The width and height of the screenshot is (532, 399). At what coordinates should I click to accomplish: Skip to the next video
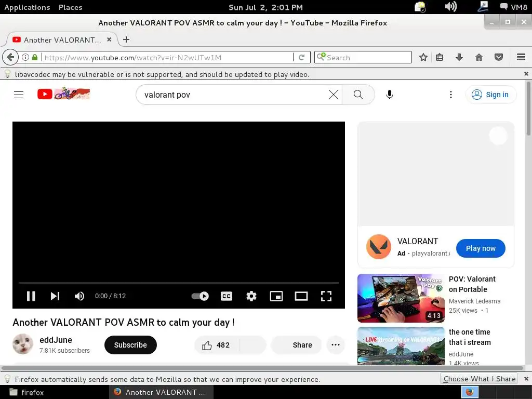pyautogui.click(x=55, y=296)
